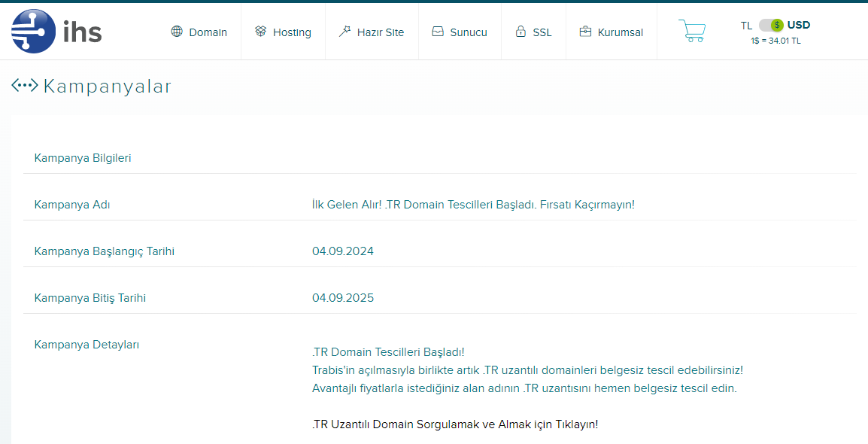The height and width of the screenshot is (444, 868).
Task: Click the magic wand icon beside Hazır Site
Action: coord(344,32)
